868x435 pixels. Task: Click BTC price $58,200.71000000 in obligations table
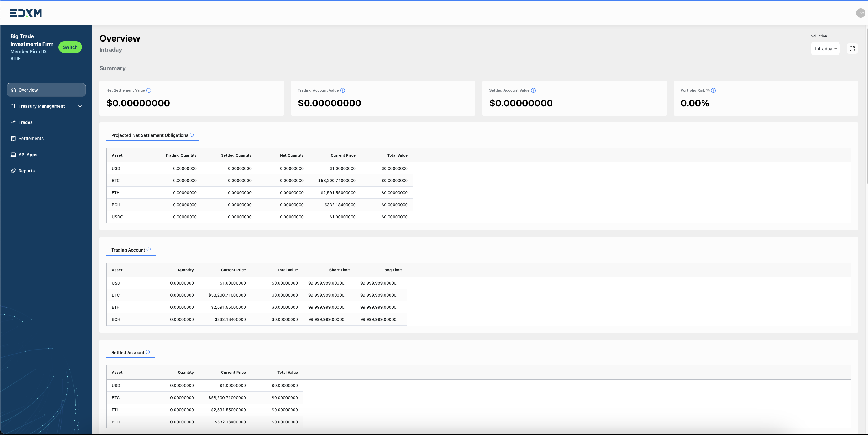(x=337, y=181)
